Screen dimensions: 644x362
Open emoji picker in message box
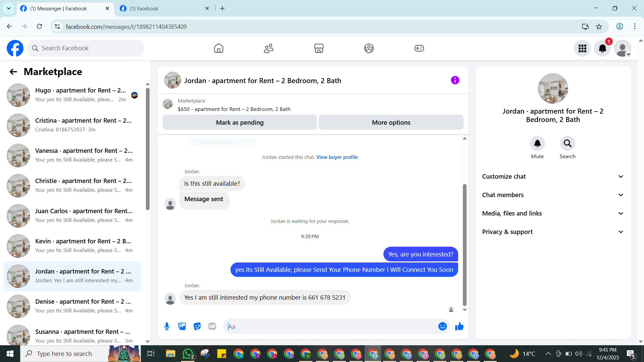point(442,326)
